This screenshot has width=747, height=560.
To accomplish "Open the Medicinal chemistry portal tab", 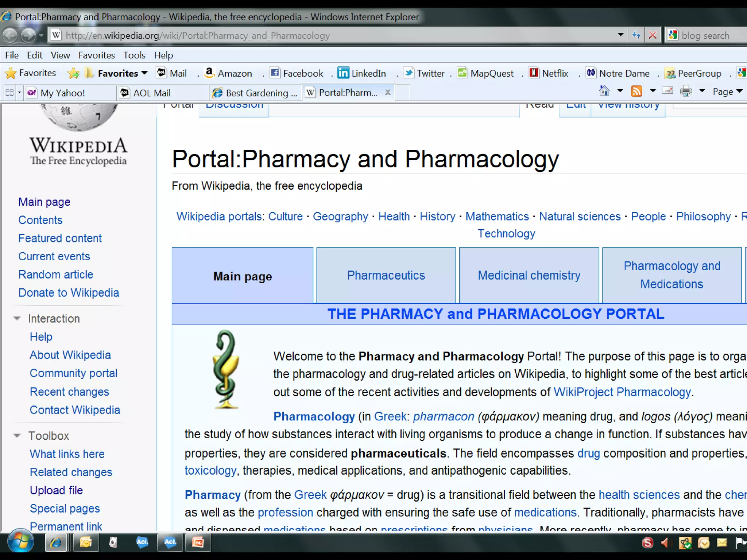I will (529, 275).
